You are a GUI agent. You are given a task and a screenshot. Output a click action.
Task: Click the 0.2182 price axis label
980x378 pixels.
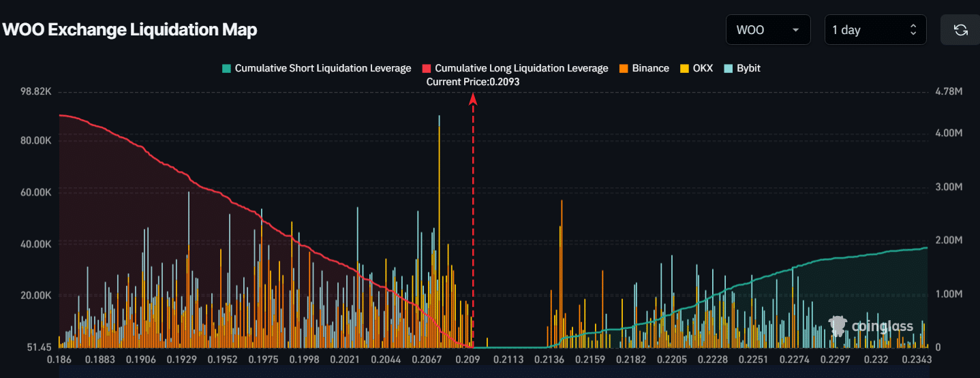pos(630,359)
